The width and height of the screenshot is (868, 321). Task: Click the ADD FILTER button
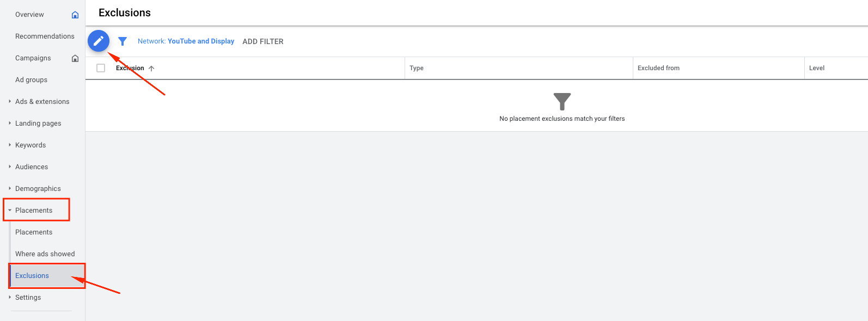tap(263, 41)
